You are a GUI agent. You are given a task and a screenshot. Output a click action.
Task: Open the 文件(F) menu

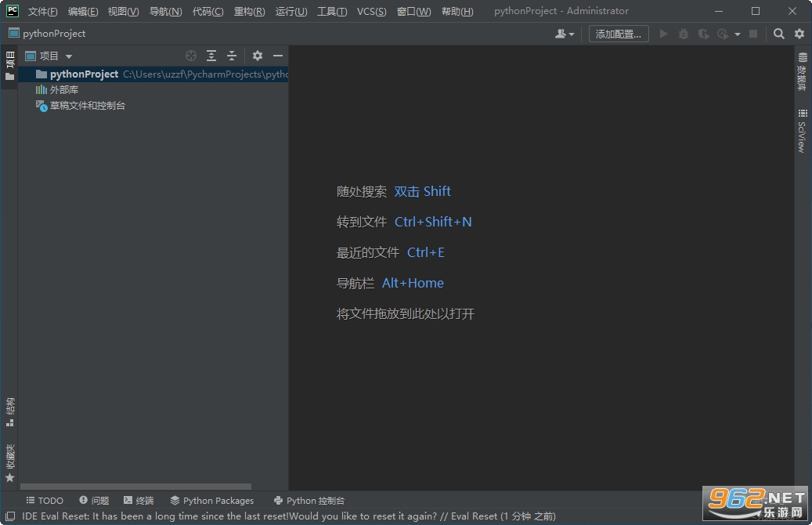coord(42,12)
